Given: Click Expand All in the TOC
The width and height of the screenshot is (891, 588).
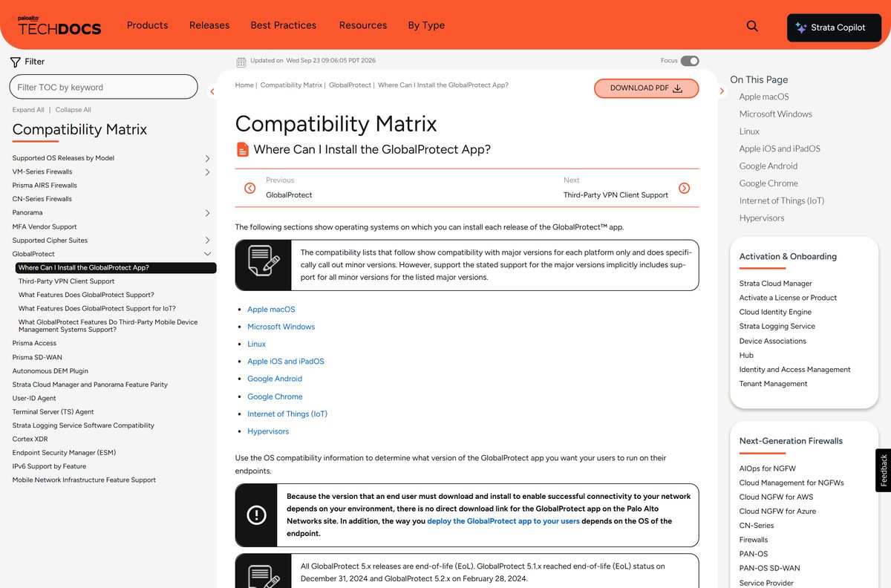Looking at the screenshot, I should [x=28, y=110].
